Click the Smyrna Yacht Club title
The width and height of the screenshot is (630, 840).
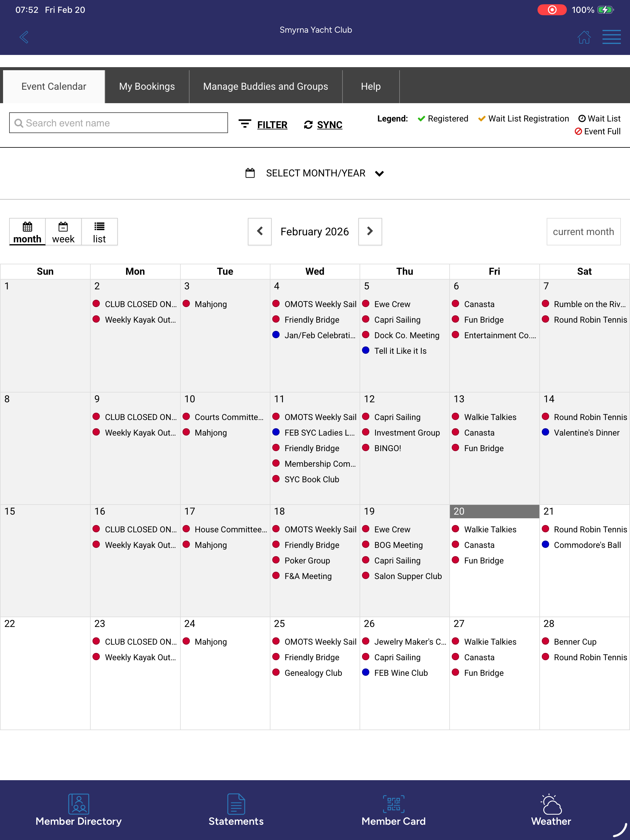click(316, 30)
